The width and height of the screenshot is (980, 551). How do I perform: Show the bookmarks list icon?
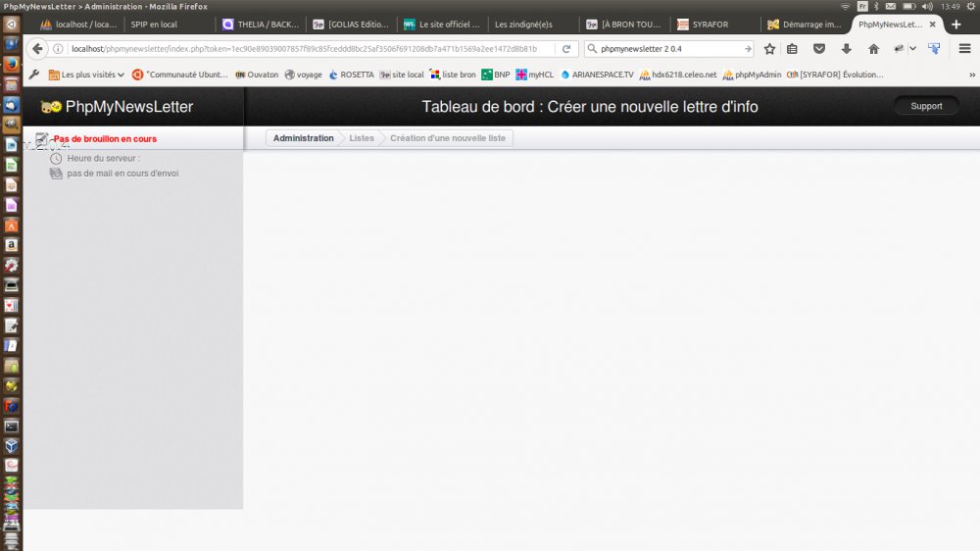(792, 49)
